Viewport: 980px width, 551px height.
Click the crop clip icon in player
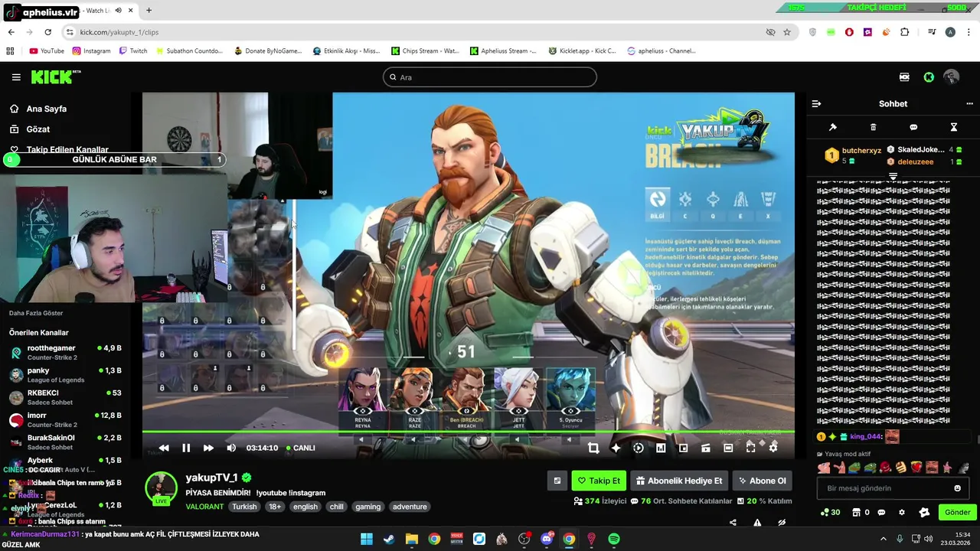[x=593, y=448]
